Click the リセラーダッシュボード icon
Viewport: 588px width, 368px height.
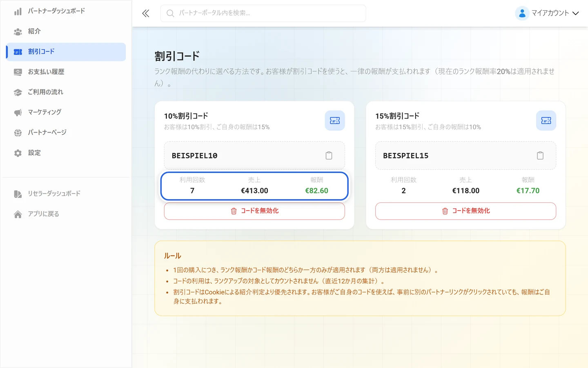(18, 194)
